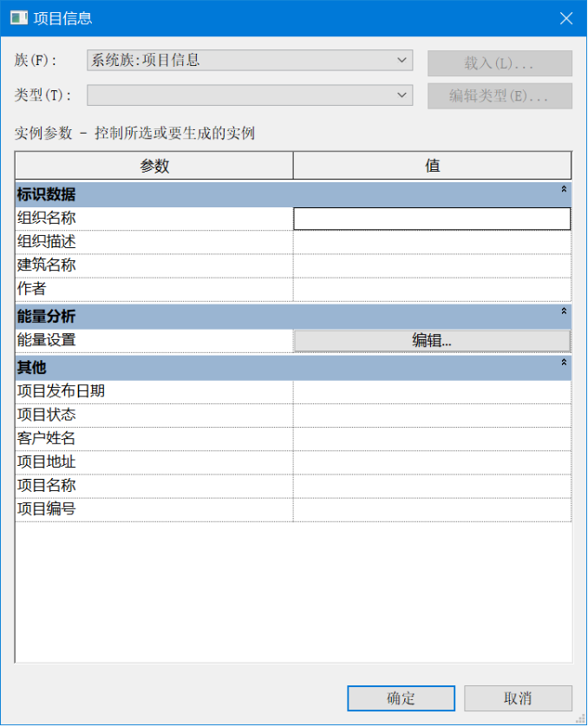Select the 建筑名称 parameter label
This screenshot has height=727, width=588.
46,265
